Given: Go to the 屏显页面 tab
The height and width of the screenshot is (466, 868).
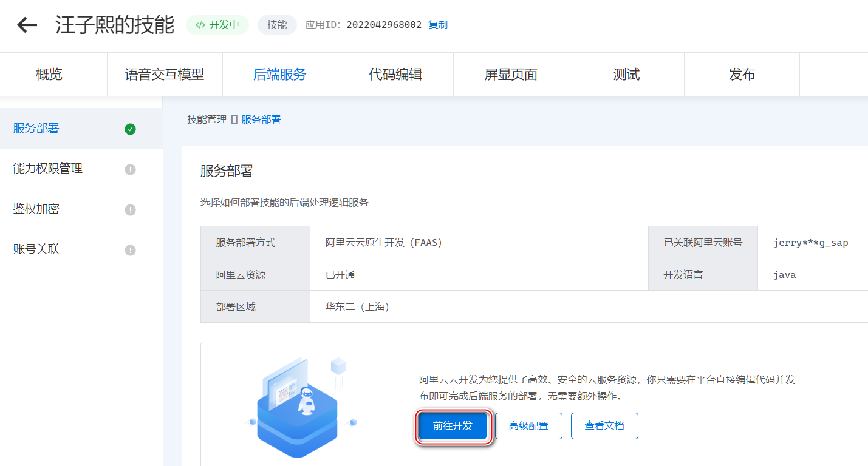Looking at the screenshot, I should click(511, 75).
